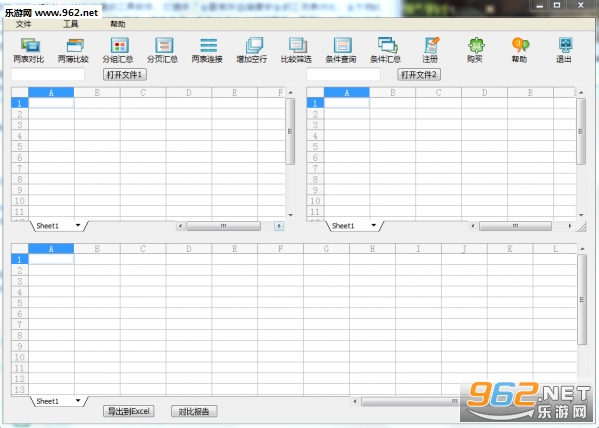Select column G header in bottom grid
This screenshot has width=599, height=428.
326,249
